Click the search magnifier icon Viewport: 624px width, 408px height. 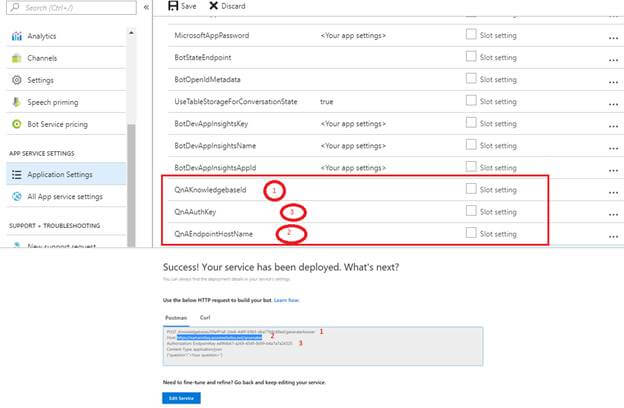click(x=15, y=7)
